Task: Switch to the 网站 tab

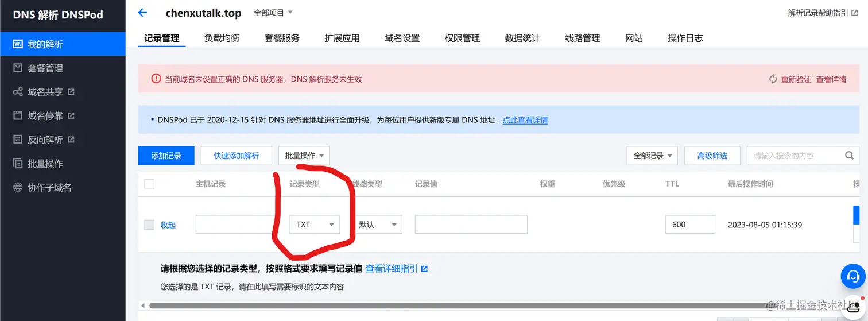Action: pyautogui.click(x=634, y=38)
